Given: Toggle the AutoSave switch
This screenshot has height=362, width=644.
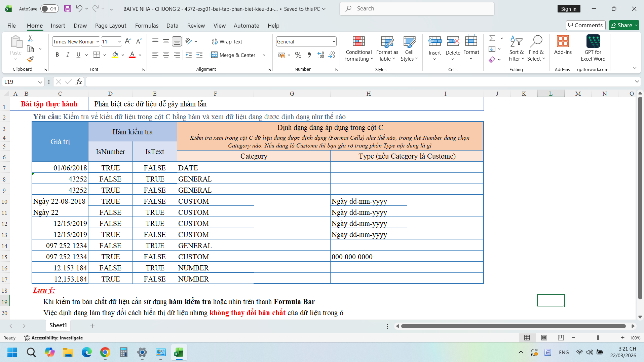Looking at the screenshot, I should [49, 9].
